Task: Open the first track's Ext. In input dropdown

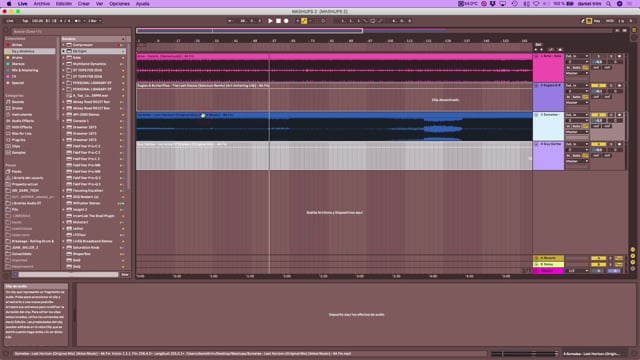Action: [x=576, y=56]
